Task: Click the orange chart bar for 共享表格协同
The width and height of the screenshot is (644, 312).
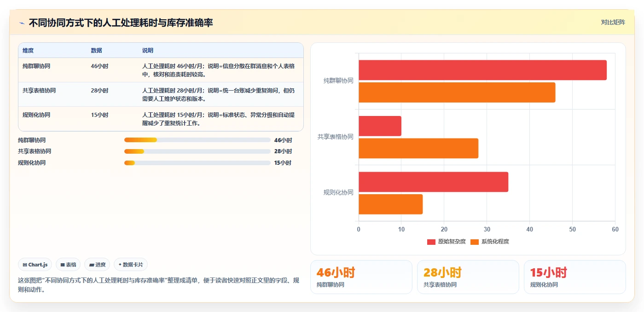Action: click(x=418, y=148)
